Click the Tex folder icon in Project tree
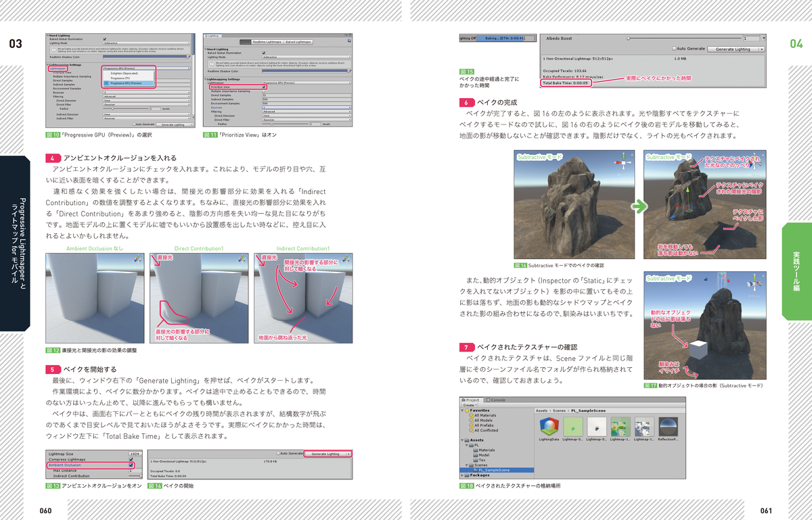The height and width of the screenshot is (520, 812). click(x=476, y=460)
